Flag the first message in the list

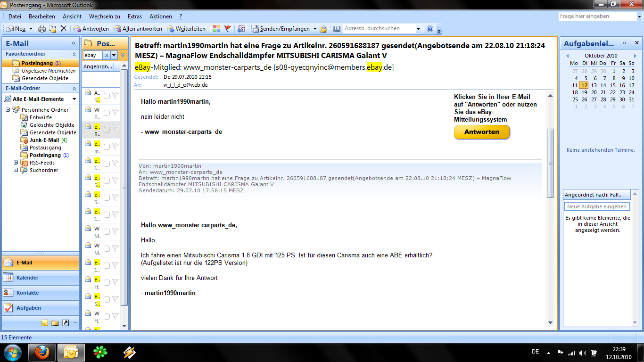pos(116,96)
